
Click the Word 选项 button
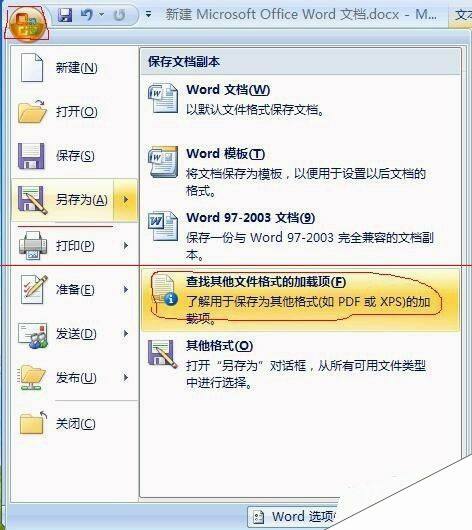pyautogui.click(x=294, y=516)
